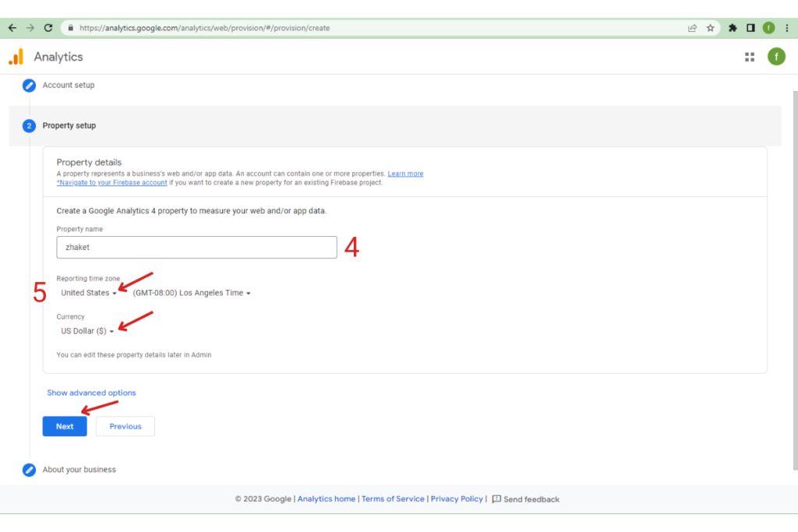
Task: Click the Currency label
Action: 70,317
